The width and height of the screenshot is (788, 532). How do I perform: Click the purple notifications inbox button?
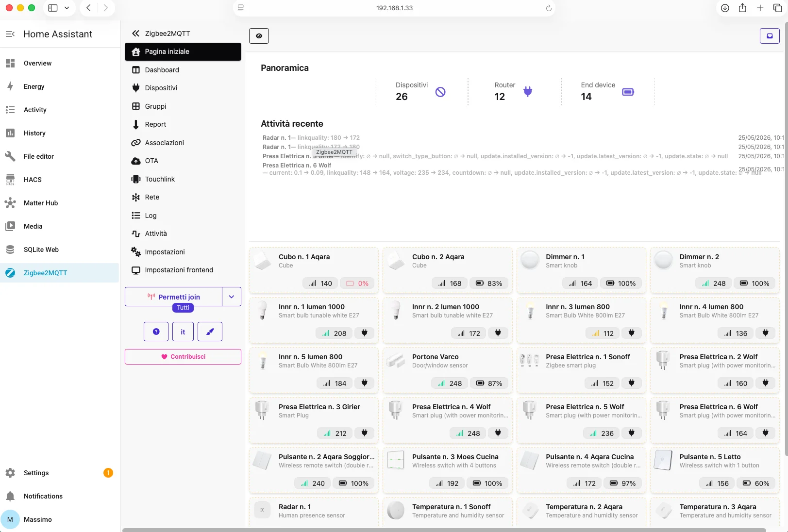pyautogui.click(x=770, y=36)
